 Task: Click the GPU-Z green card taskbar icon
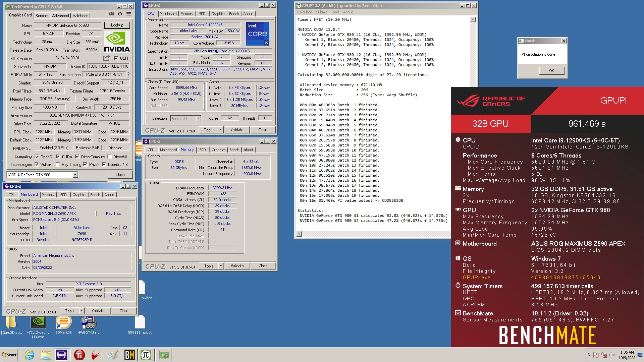click(x=164, y=355)
